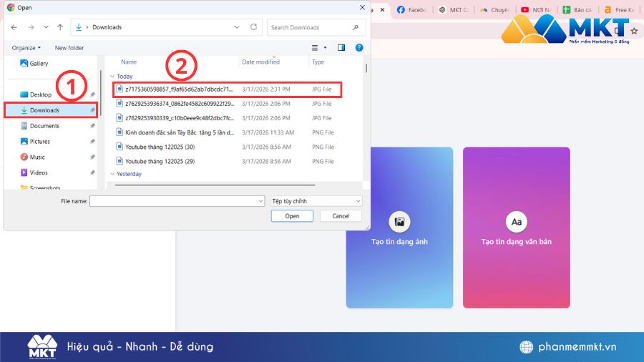Switch to the Facebook browser tab

point(412,10)
